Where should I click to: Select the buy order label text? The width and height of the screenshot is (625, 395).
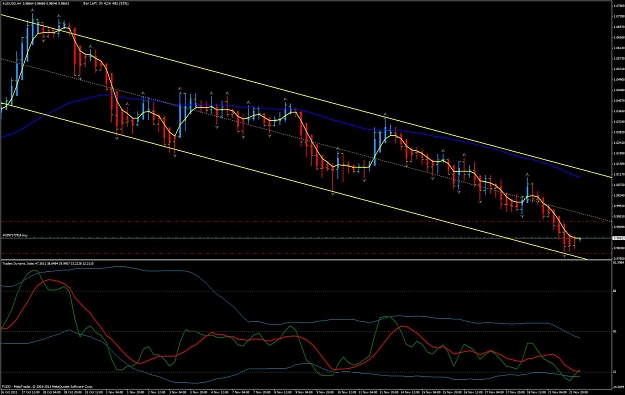click(15, 236)
